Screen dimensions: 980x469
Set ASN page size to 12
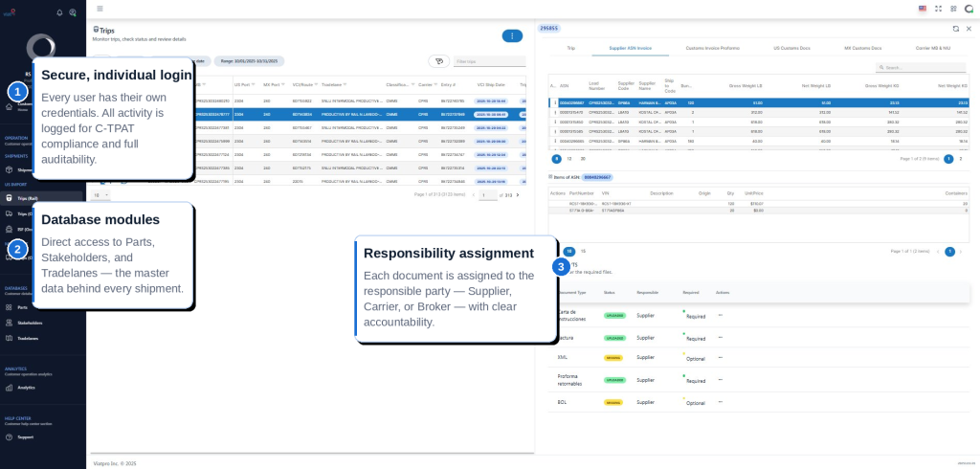tap(568, 159)
